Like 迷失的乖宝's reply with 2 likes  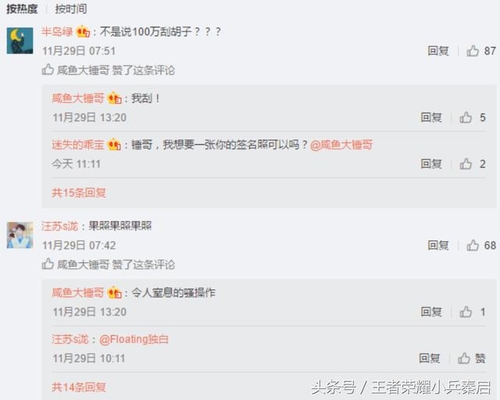coord(466,164)
